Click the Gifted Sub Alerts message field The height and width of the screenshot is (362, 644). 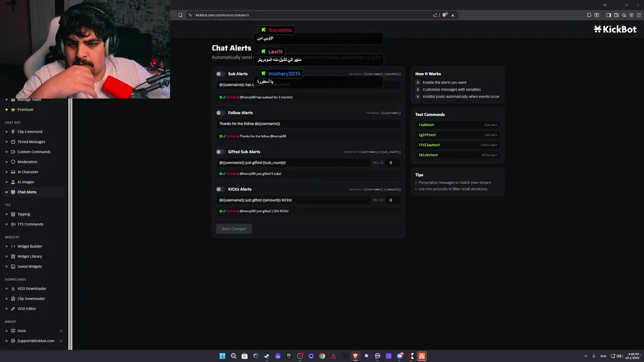(293, 162)
